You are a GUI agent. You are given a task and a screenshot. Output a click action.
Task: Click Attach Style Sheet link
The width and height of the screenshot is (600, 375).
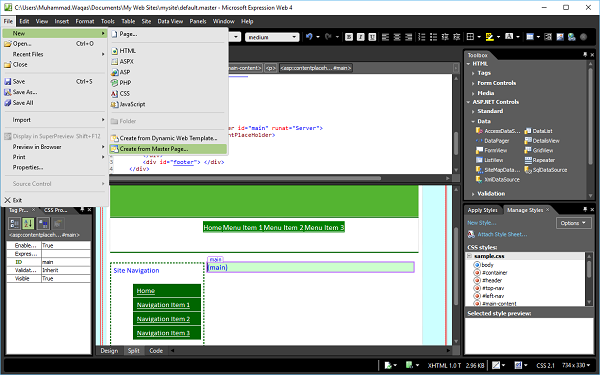click(502, 234)
